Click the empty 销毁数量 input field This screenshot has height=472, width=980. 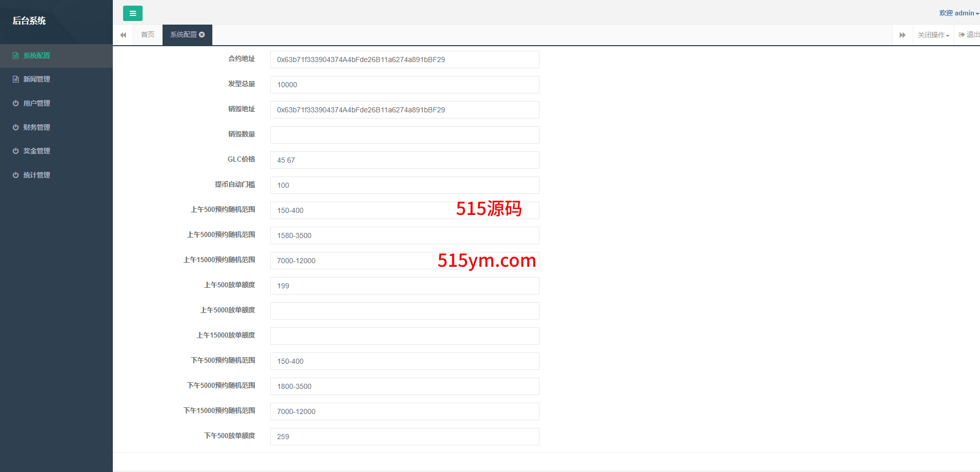coord(404,135)
